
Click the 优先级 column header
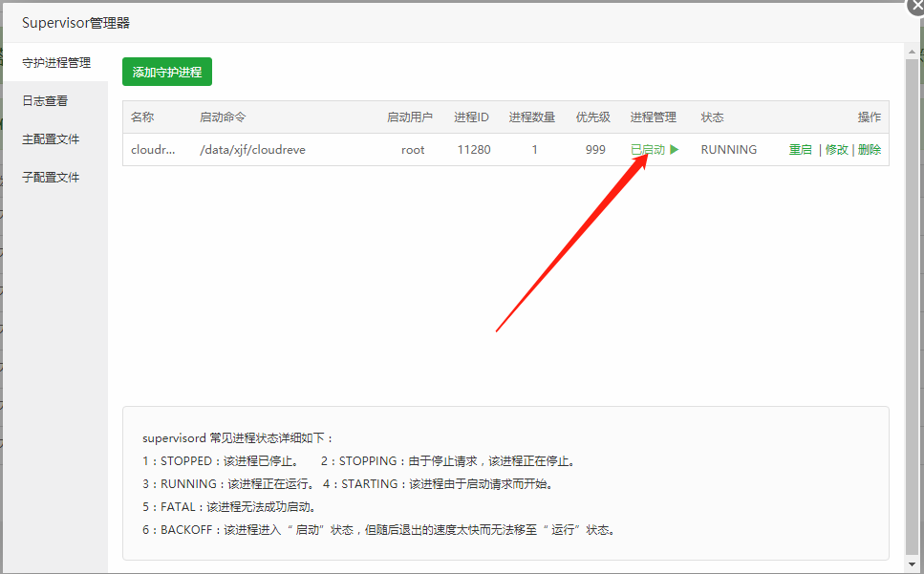point(592,117)
